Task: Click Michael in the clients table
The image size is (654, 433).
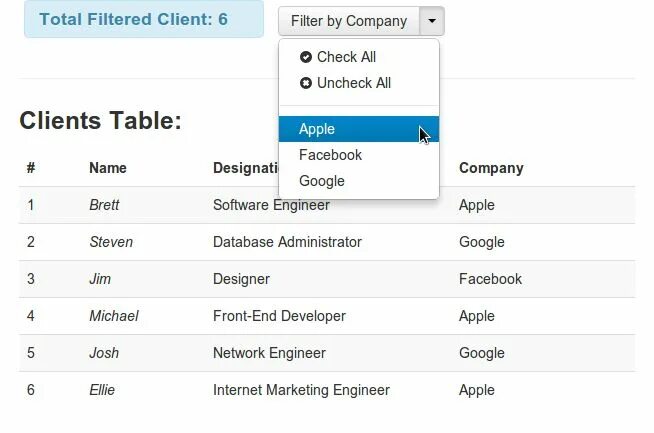Action: [x=114, y=316]
